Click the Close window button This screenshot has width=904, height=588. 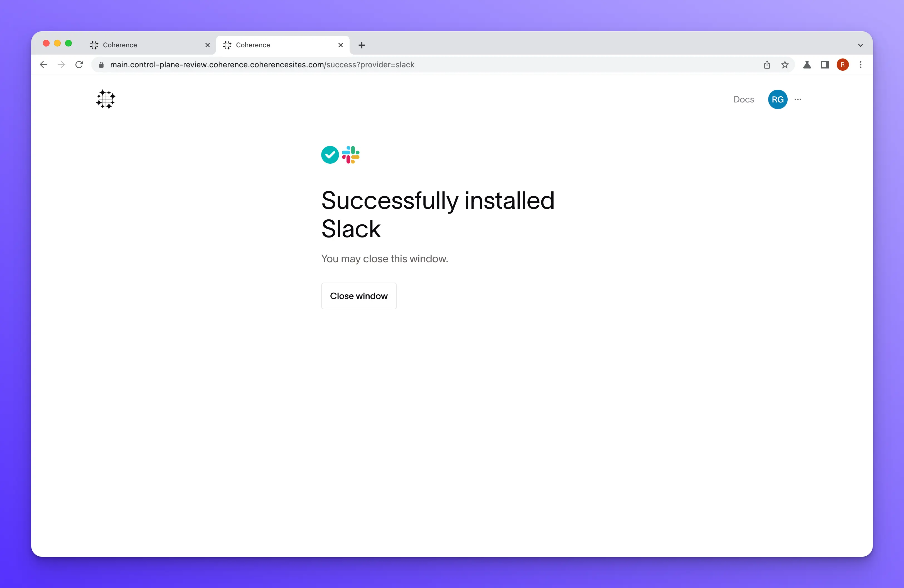[x=358, y=295]
